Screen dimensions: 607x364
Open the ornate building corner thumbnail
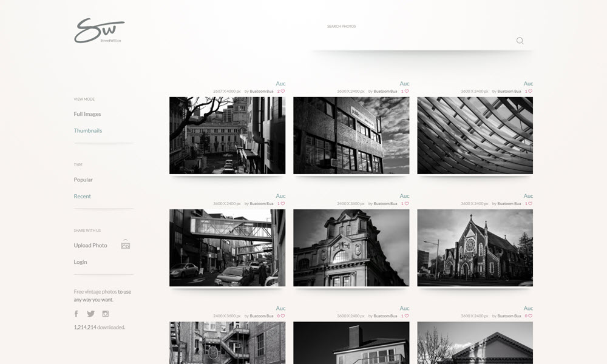(351, 248)
